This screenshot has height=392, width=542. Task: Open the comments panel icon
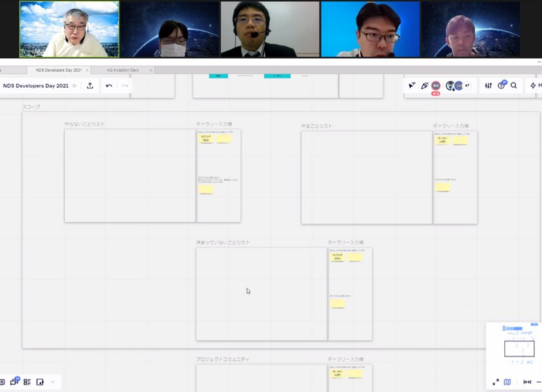click(x=2, y=382)
